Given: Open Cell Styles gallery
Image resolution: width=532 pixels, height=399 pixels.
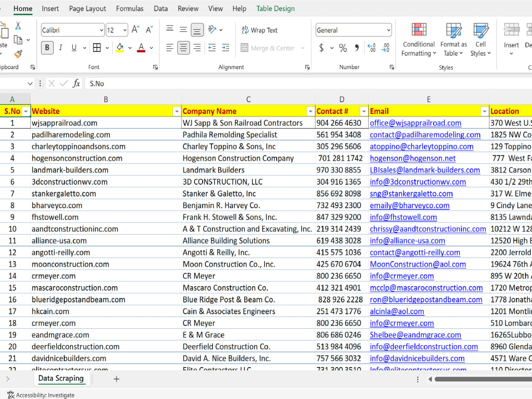Looking at the screenshot, I should (480, 39).
